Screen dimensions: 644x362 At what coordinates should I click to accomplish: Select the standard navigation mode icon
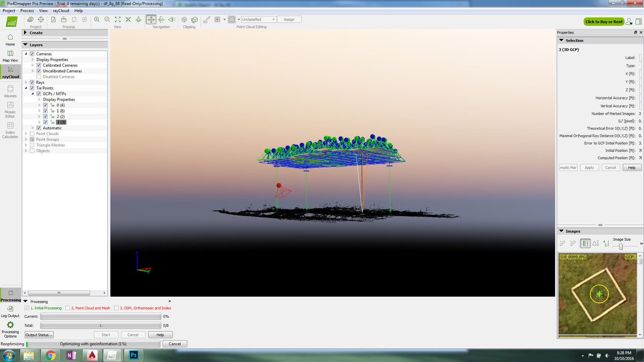point(151,19)
